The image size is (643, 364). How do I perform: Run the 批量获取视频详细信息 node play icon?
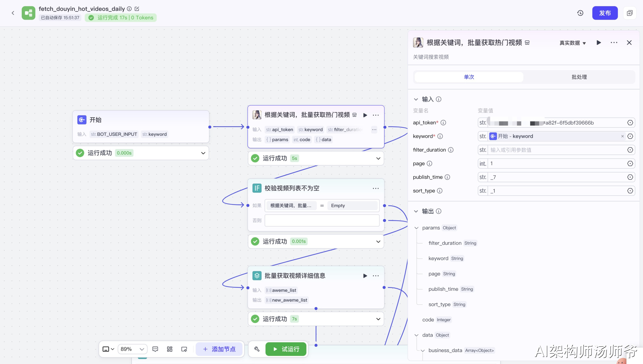click(x=365, y=276)
